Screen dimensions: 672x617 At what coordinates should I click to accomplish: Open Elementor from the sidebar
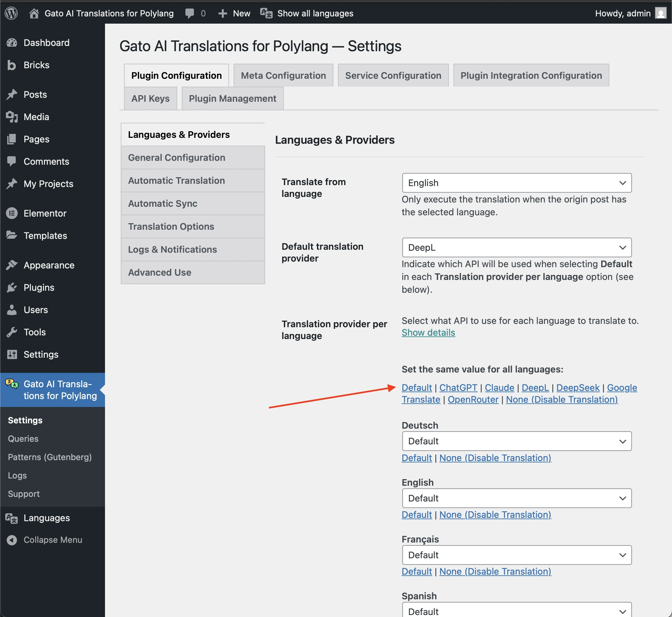pos(12,213)
